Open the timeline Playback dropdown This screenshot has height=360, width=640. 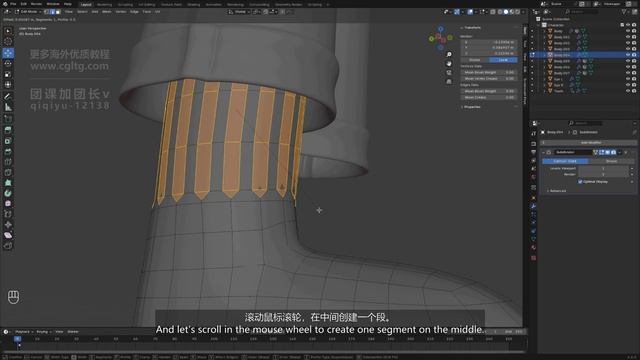24,332
